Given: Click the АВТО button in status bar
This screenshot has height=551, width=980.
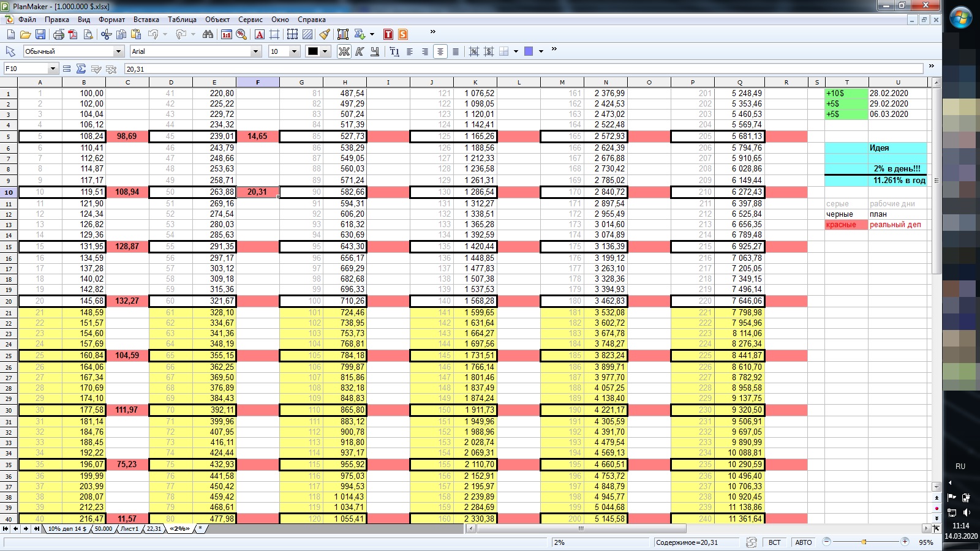Looking at the screenshot, I should (x=803, y=542).
